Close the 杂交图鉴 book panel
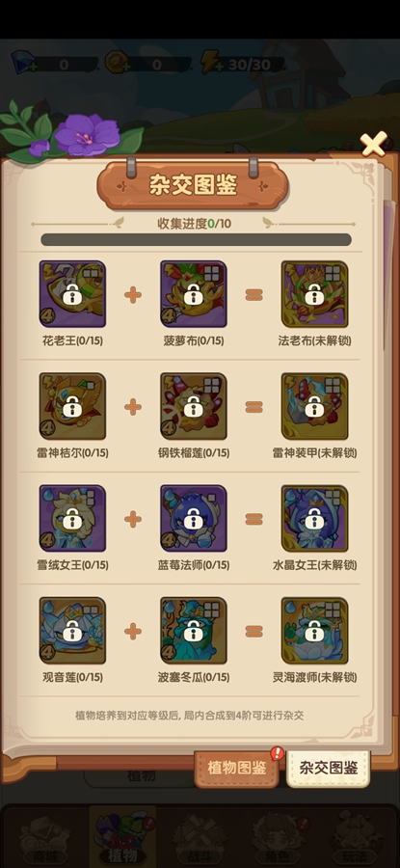This screenshot has height=868, width=400. click(373, 144)
